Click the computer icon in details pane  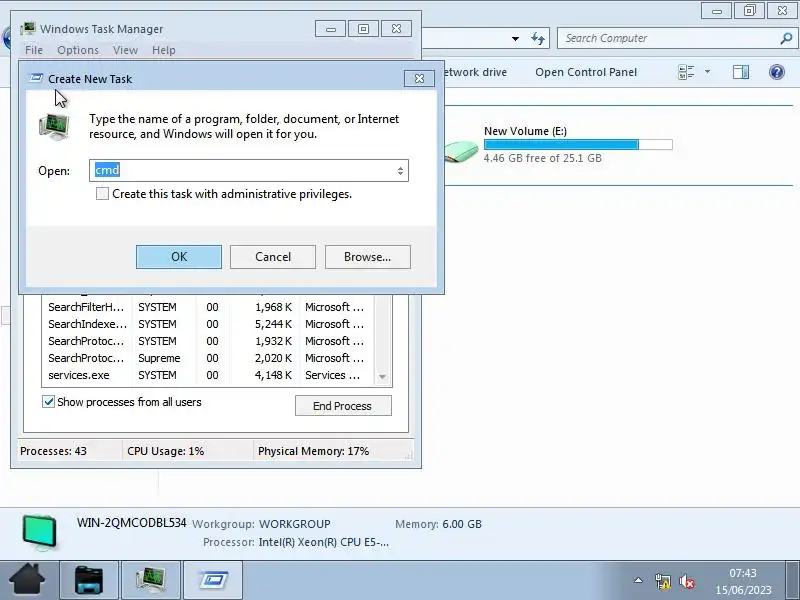pos(40,532)
